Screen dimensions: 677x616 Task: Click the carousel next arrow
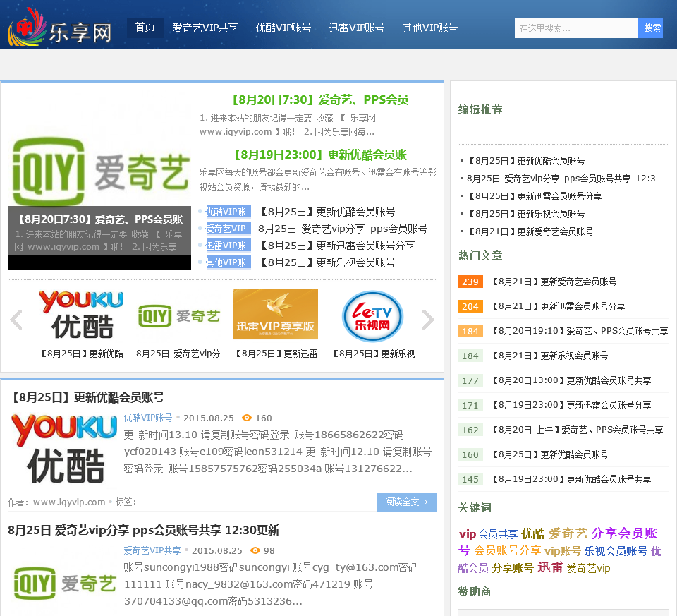[x=427, y=320]
